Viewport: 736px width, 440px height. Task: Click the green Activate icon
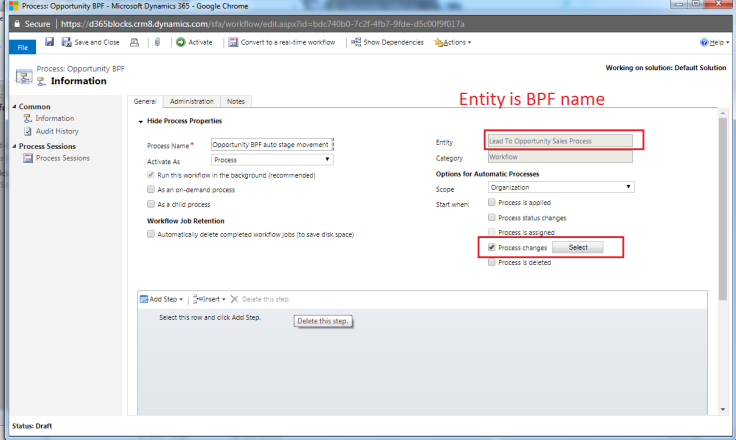tap(181, 42)
